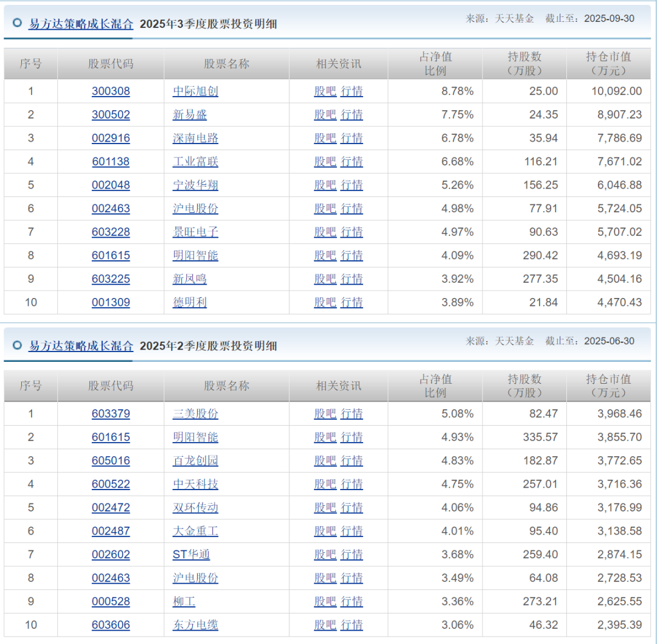Click stock name 大金重工

tap(195, 531)
